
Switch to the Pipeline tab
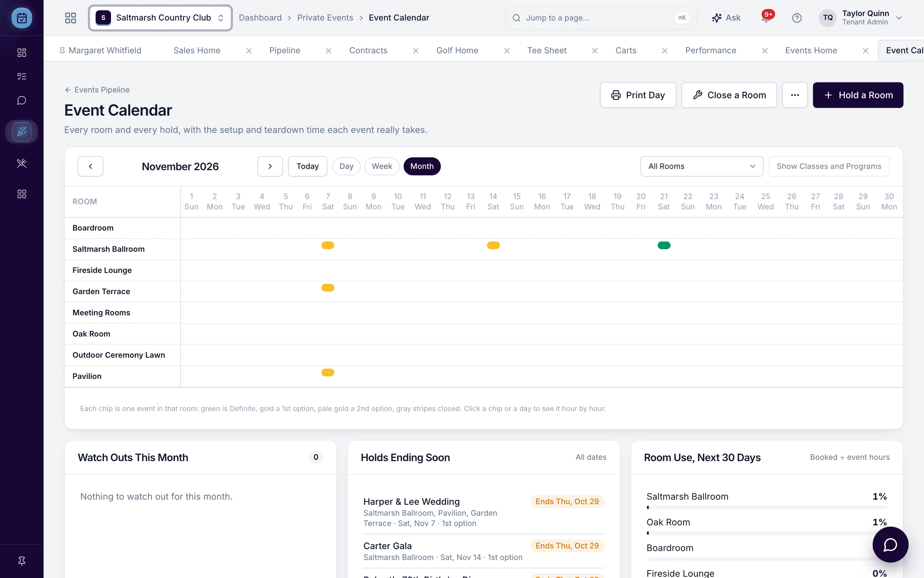pyautogui.click(x=285, y=50)
